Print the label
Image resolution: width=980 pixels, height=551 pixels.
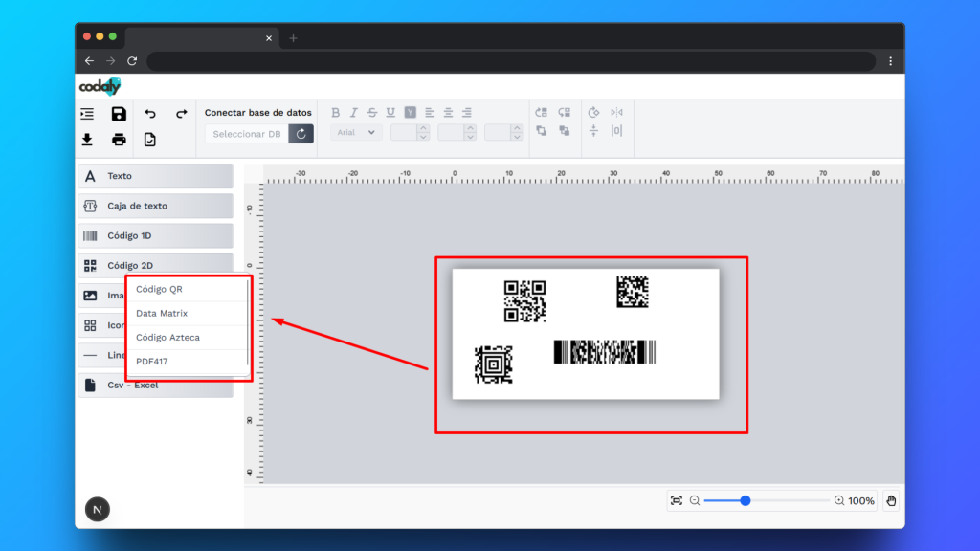pos(119,140)
